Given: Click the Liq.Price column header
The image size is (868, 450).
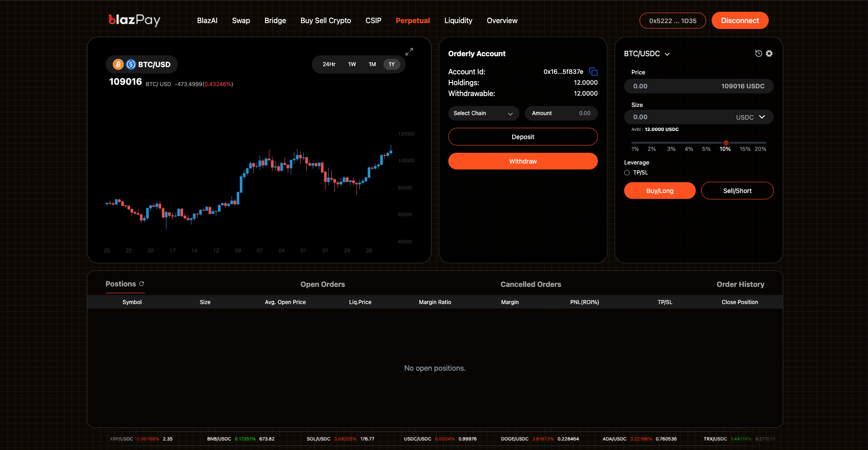Looking at the screenshot, I should [x=360, y=302].
